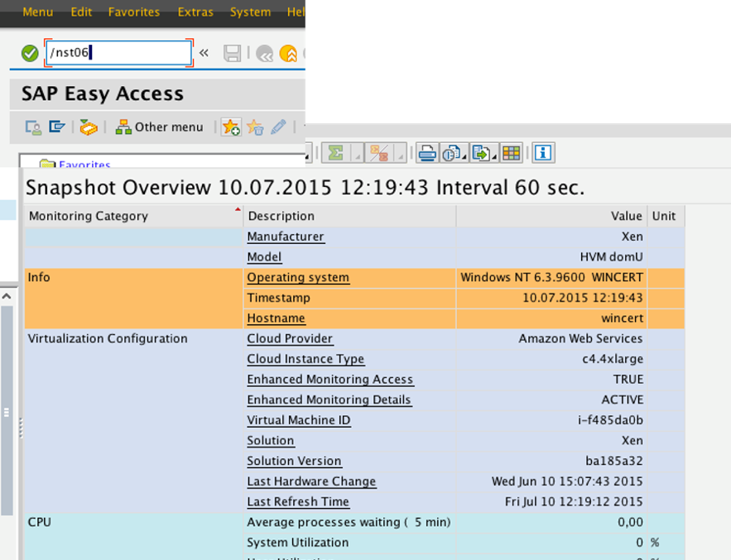Click the green Enter checkmark icon
731x560 pixels.
tap(30, 54)
